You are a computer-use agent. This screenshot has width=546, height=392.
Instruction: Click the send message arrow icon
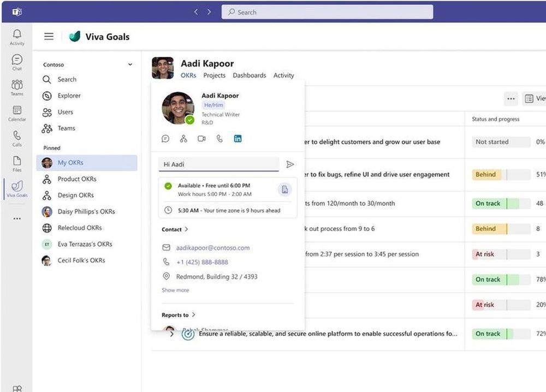click(290, 164)
